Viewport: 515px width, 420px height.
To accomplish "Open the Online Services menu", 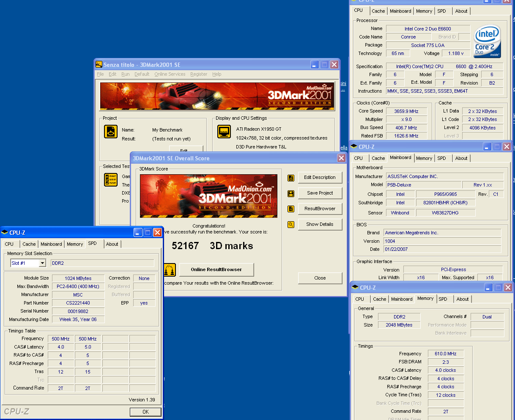I will (170, 74).
